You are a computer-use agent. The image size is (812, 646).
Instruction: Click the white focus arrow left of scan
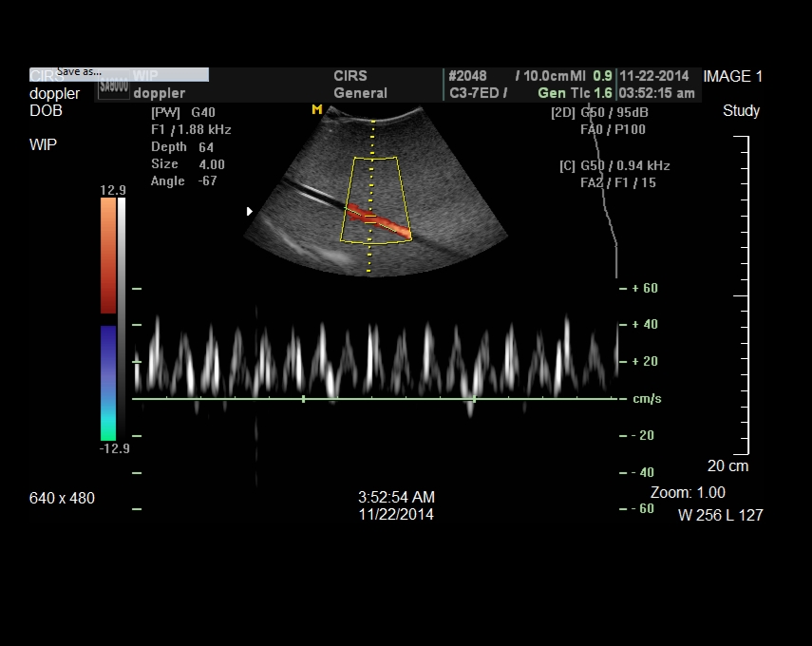(x=250, y=211)
